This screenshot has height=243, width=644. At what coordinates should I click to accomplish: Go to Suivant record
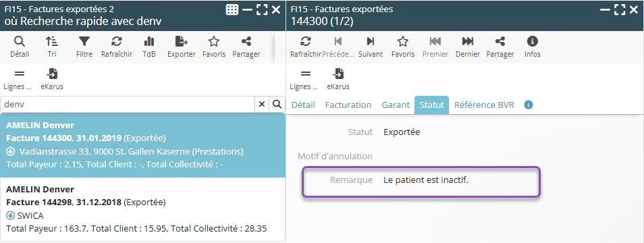point(371,47)
